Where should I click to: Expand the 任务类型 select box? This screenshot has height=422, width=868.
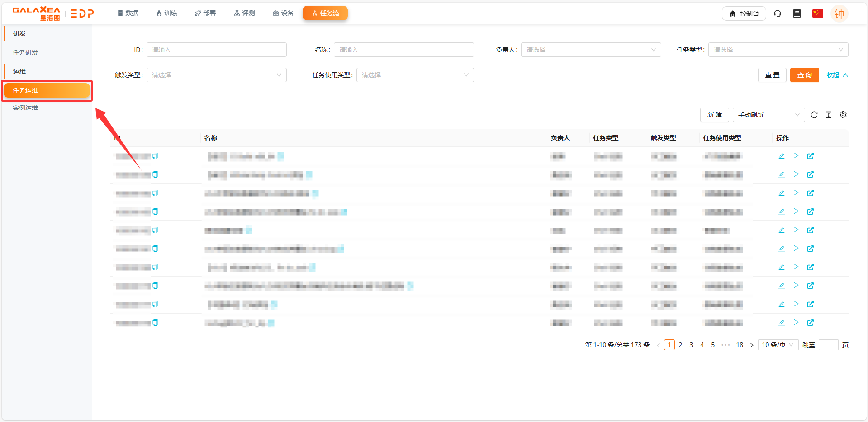[778, 50]
